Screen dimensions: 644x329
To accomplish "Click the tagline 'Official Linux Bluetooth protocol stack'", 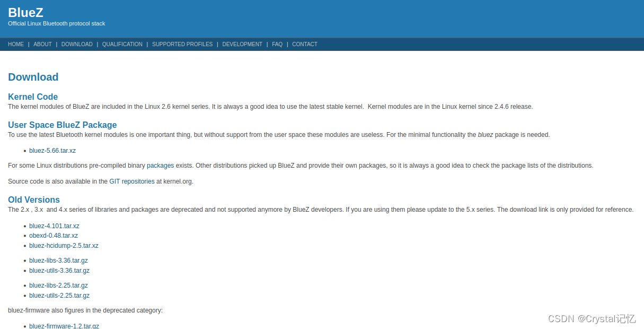I will pos(57,23).
